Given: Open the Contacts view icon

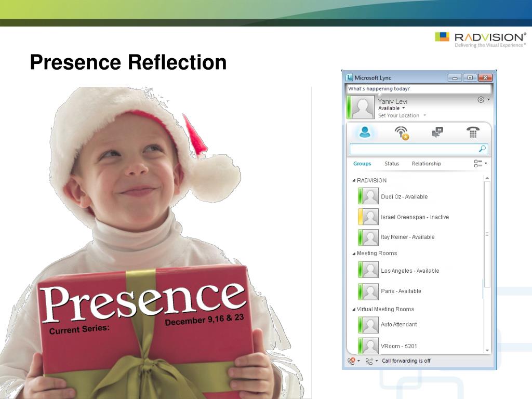Looking at the screenshot, I should 365,132.
